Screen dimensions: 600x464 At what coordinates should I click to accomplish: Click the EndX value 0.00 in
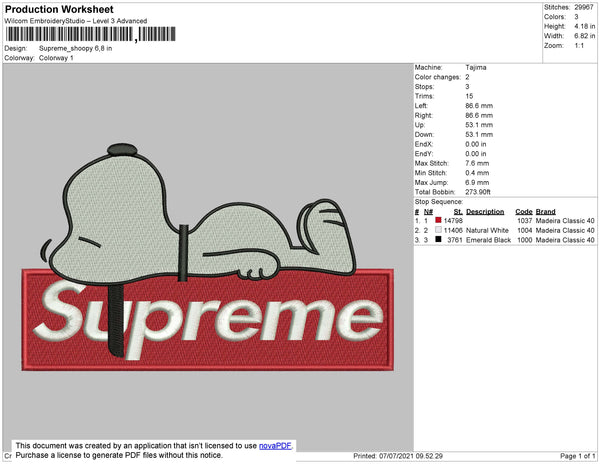476,144
